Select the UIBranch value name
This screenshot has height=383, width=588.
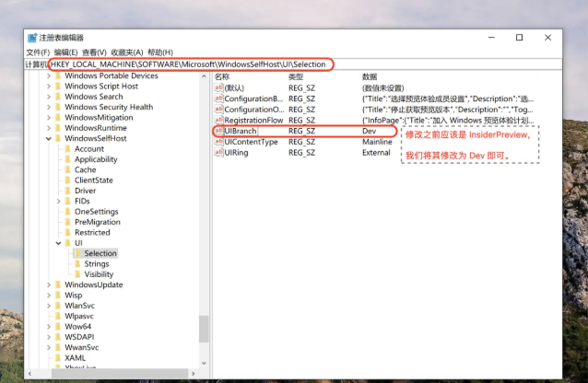click(x=241, y=131)
